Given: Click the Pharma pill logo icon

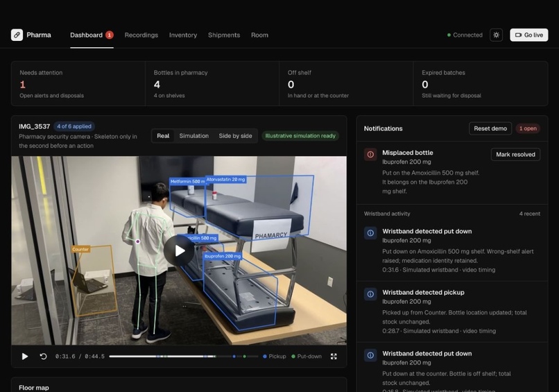Looking at the screenshot, I should point(17,35).
